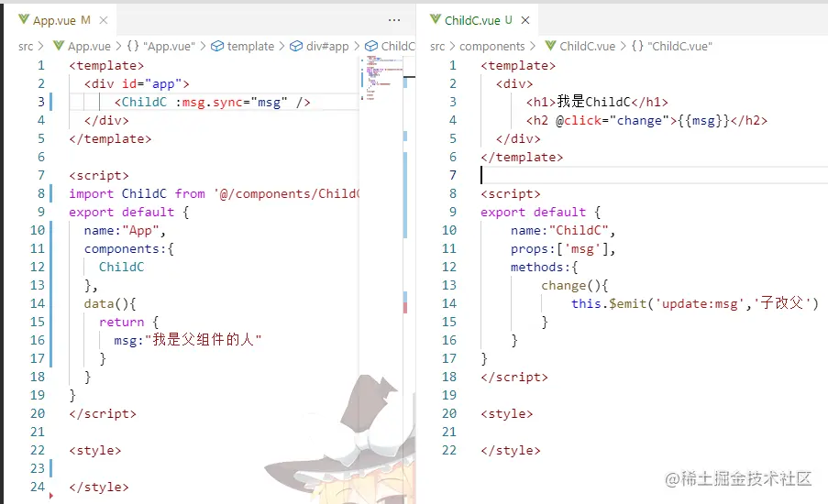This screenshot has height=504, width=828.
Task: Click line number 14 in ChildC.vue
Action: pos(449,303)
